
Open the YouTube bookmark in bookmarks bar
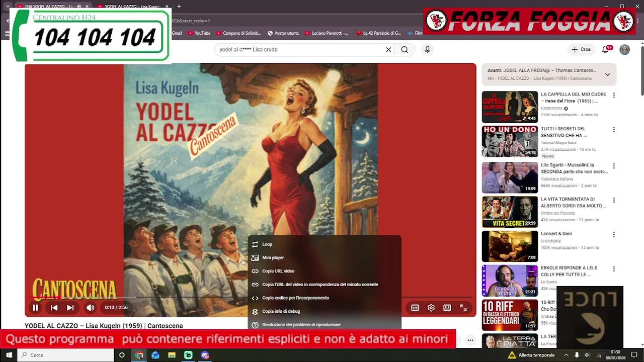(199, 33)
